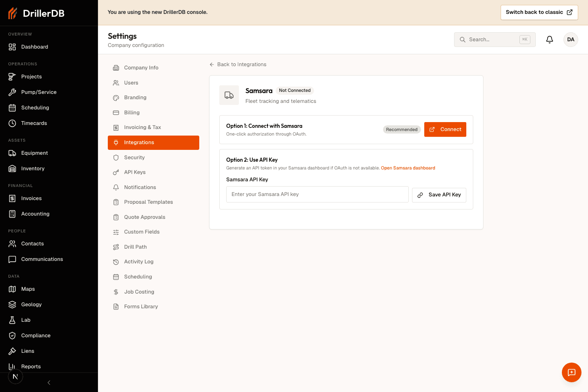
Task: Click Switch back to classic
Action: pos(539,12)
